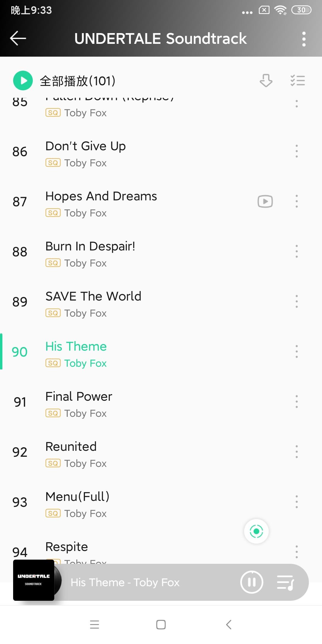Open more options for Don't Give Up
The height and width of the screenshot is (644, 322).
click(x=297, y=151)
